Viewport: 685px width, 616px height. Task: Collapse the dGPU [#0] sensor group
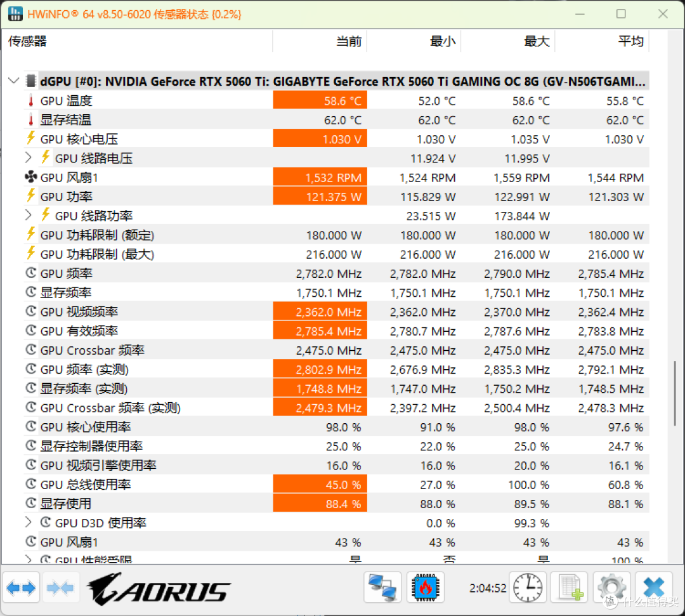pyautogui.click(x=14, y=81)
